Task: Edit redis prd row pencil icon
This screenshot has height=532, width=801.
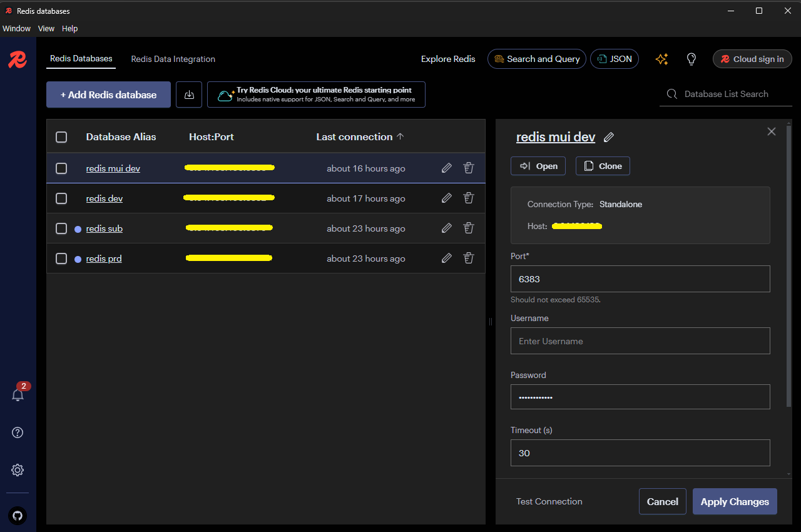Action: (x=447, y=258)
